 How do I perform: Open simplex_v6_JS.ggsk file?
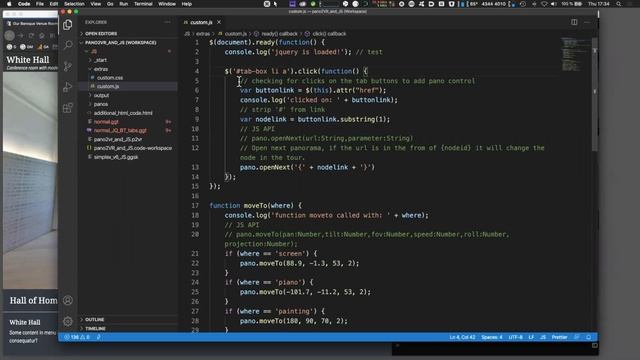click(x=116, y=157)
